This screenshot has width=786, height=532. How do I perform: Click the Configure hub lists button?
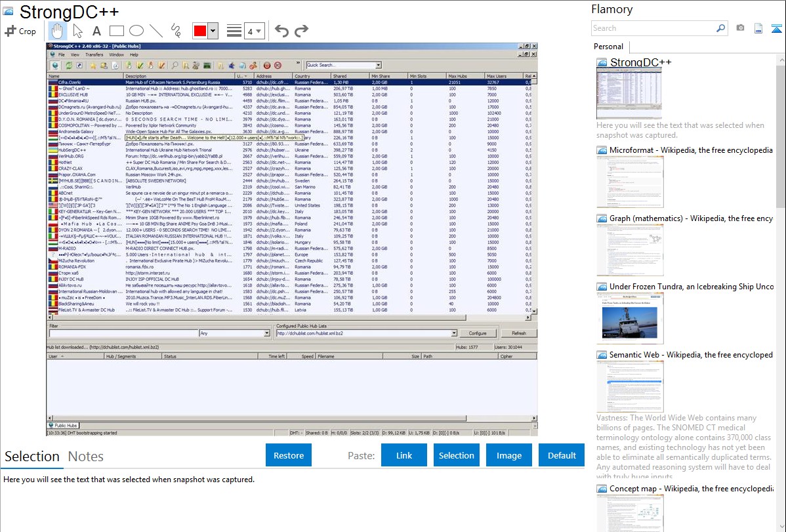coord(478,333)
